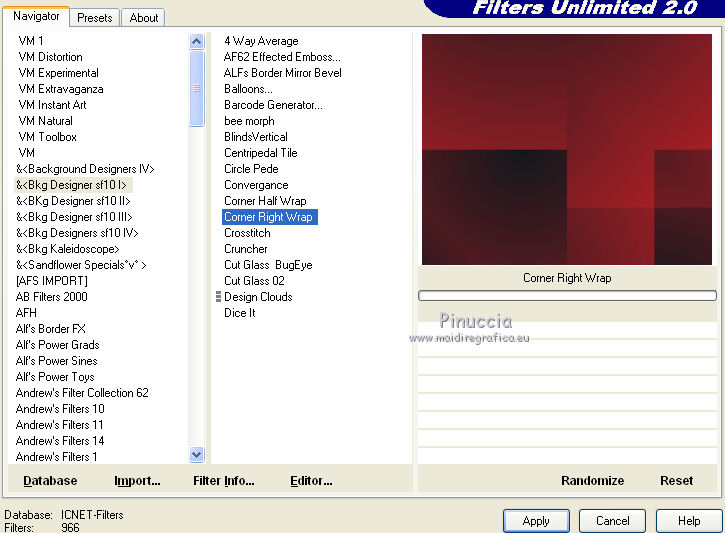
Task: Open Help
Action: (688, 521)
